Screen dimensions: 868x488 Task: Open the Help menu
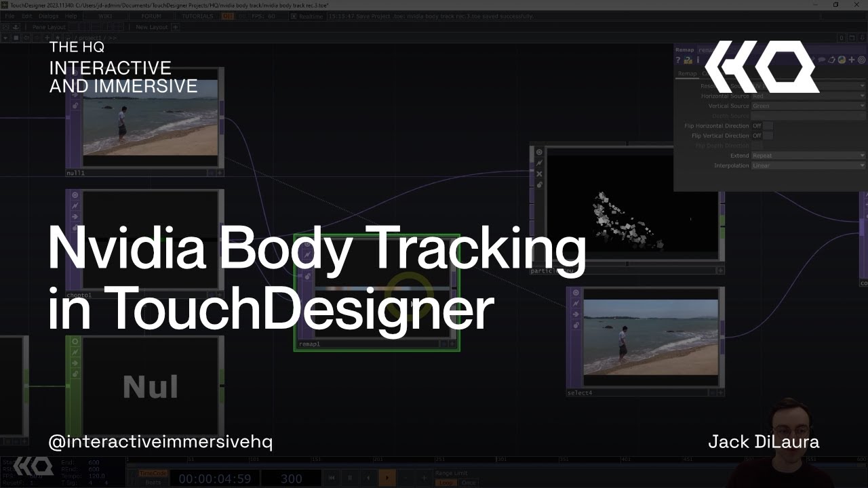click(x=71, y=16)
